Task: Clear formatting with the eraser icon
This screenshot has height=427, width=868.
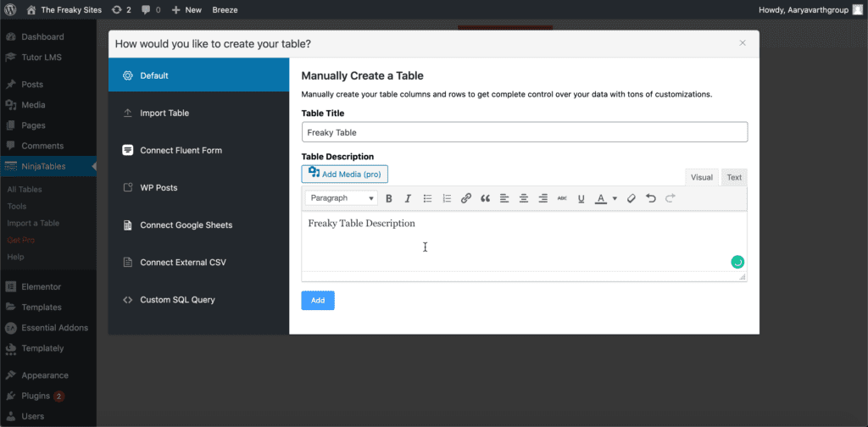Action: pos(631,198)
